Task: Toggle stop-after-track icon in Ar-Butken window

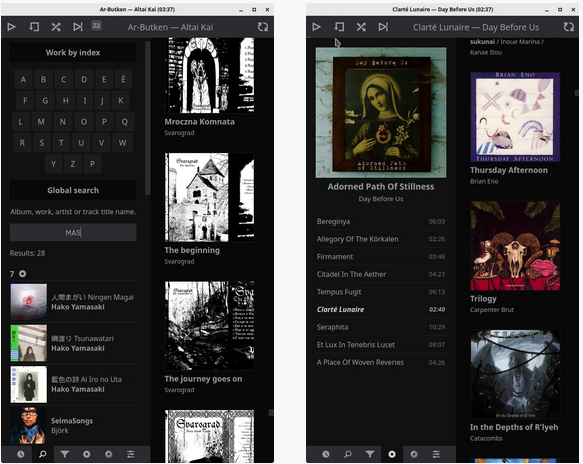Action: 34,27
